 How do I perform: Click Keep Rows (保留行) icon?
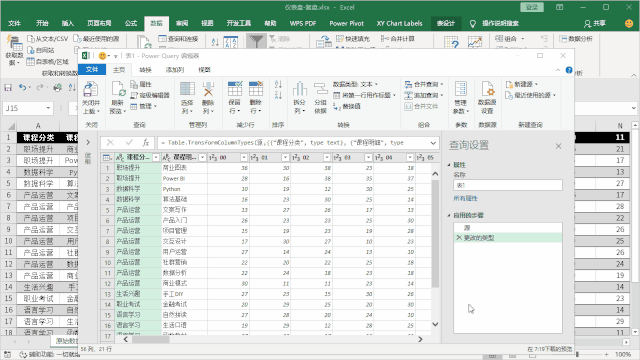tap(234, 89)
